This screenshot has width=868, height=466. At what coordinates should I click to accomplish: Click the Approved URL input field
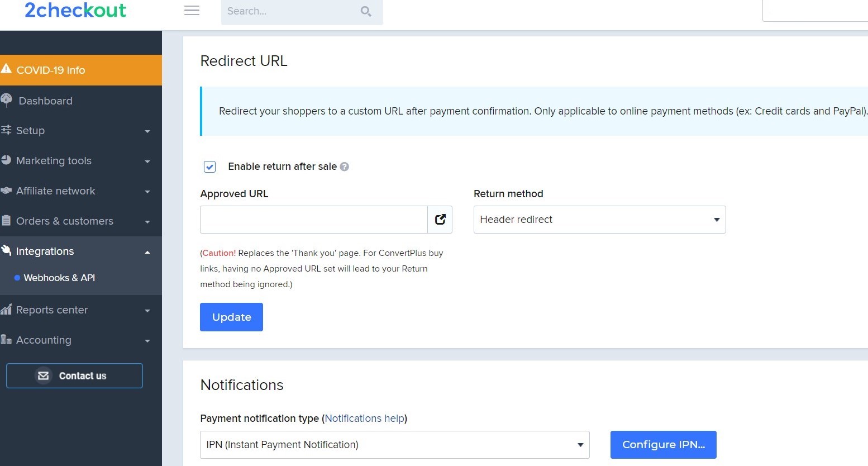point(313,220)
